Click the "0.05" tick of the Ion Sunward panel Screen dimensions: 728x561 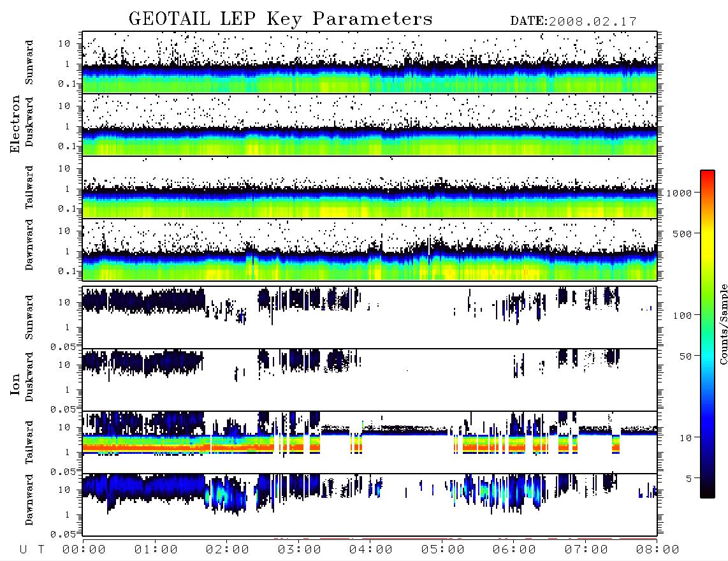point(63,347)
